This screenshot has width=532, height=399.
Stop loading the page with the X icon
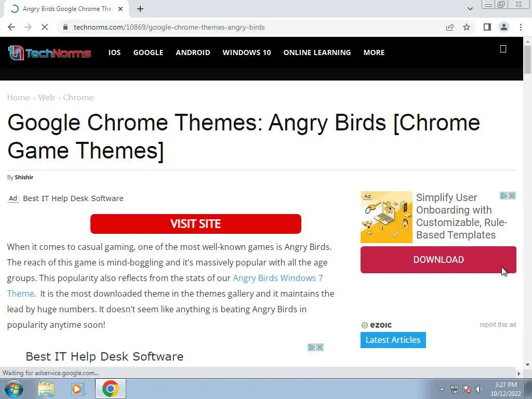point(45,27)
